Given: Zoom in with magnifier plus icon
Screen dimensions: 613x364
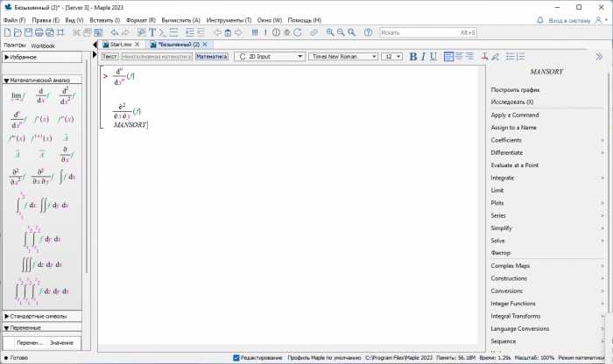Looking at the screenshot, I should tap(330, 32).
